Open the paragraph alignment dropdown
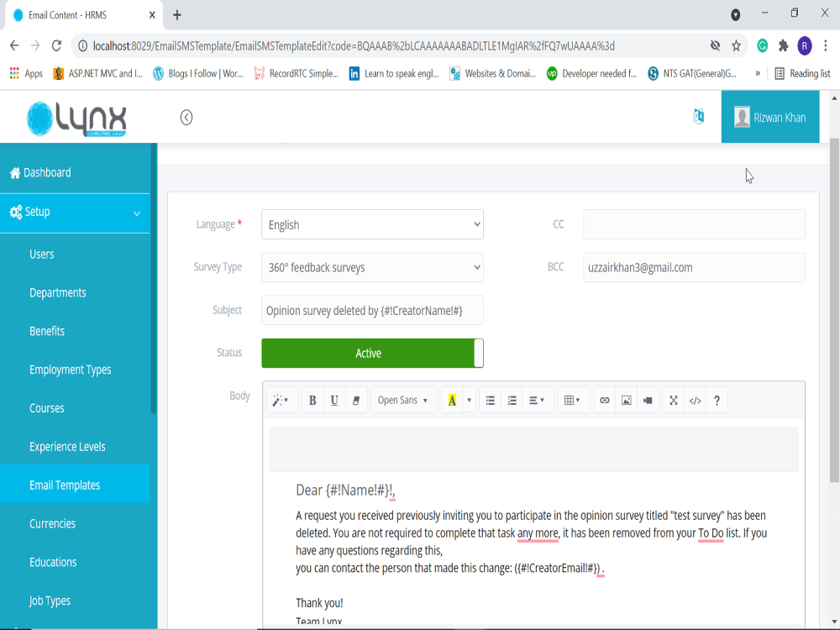This screenshot has height=630, width=840. [x=537, y=400]
